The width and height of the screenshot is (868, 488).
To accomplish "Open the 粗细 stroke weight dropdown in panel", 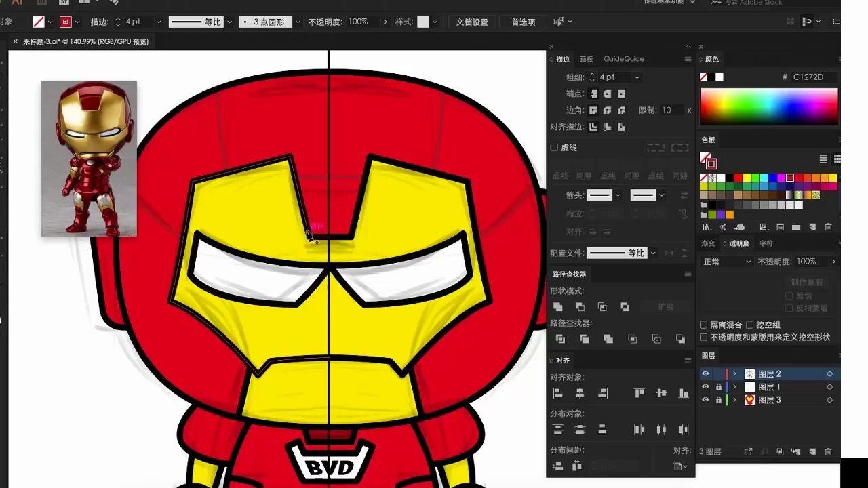I will tap(636, 77).
